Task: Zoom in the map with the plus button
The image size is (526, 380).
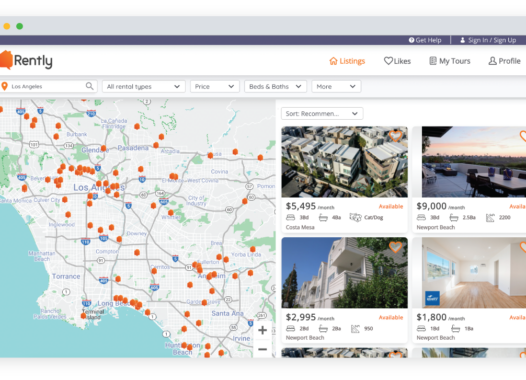Action: [263, 330]
